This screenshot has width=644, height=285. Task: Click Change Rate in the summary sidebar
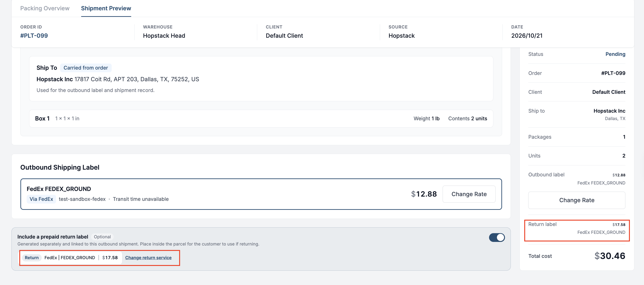point(577,200)
